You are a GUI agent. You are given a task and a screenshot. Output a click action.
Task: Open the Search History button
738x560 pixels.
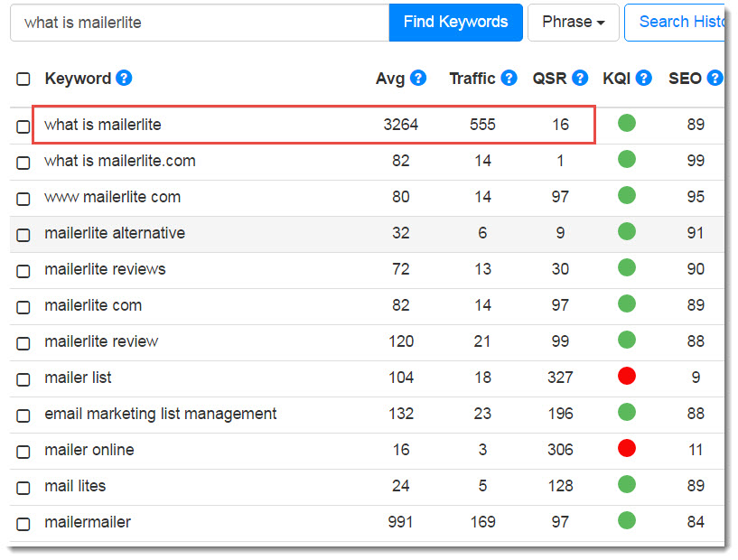[675, 22]
